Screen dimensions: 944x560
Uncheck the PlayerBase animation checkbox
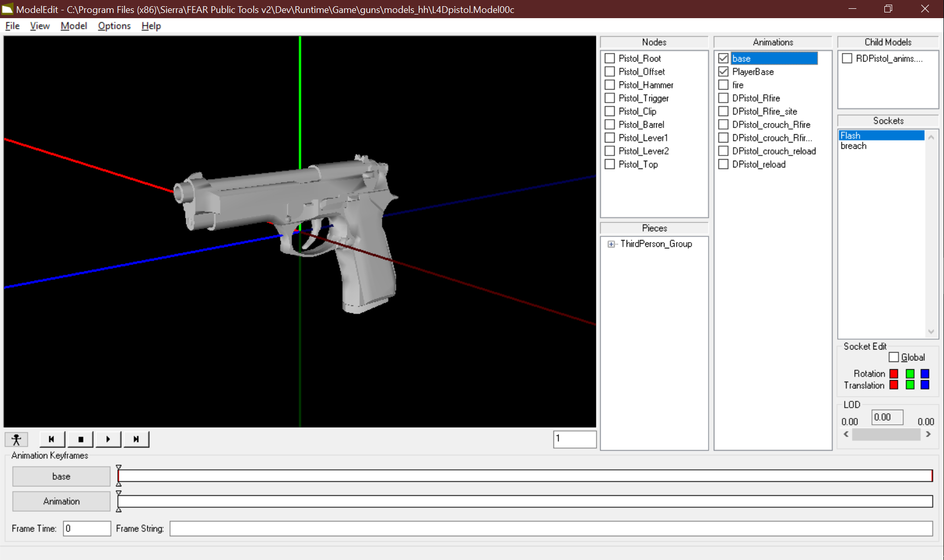724,72
